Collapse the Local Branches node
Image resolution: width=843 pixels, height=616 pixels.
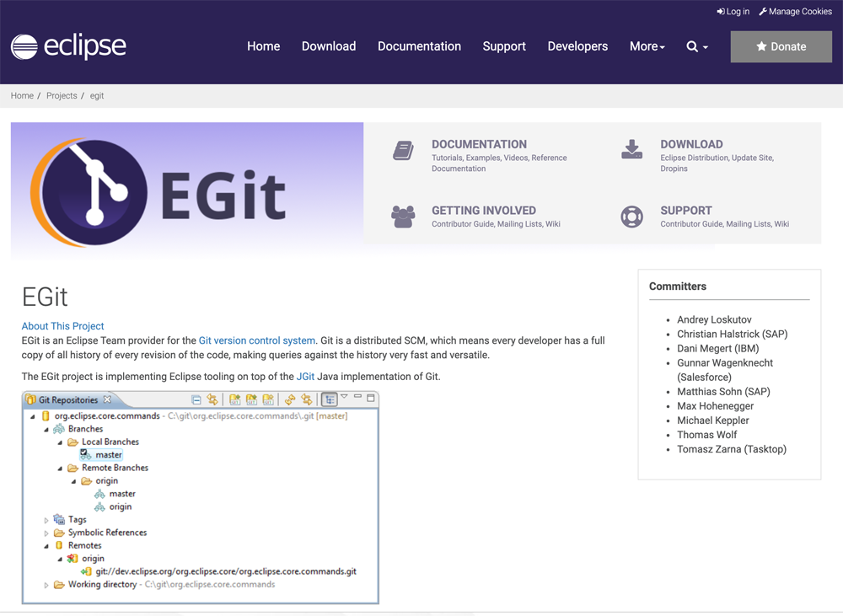point(60,442)
